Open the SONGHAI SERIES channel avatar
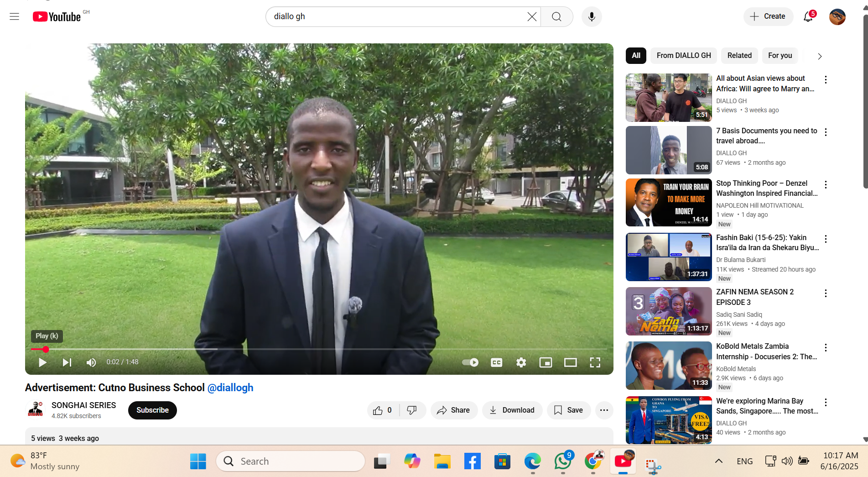Image resolution: width=868 pixels, height=477 pixels. pos(35,409)
